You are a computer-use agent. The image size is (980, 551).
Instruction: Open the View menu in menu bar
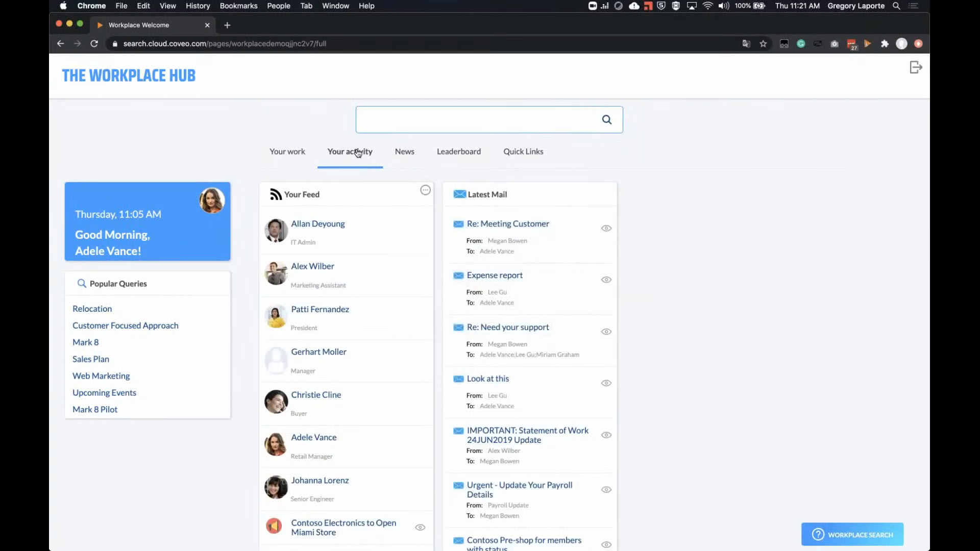tap(167, 6)
